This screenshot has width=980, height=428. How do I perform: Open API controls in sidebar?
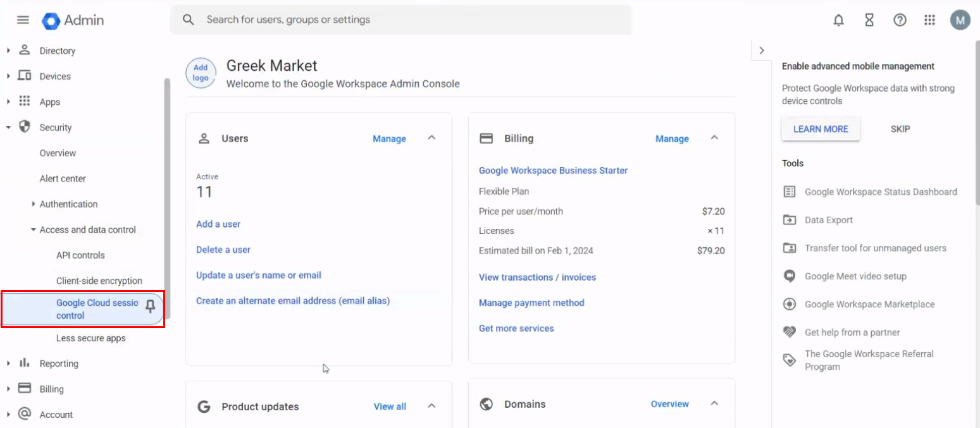pyautogui.click(x=80, y=255)
